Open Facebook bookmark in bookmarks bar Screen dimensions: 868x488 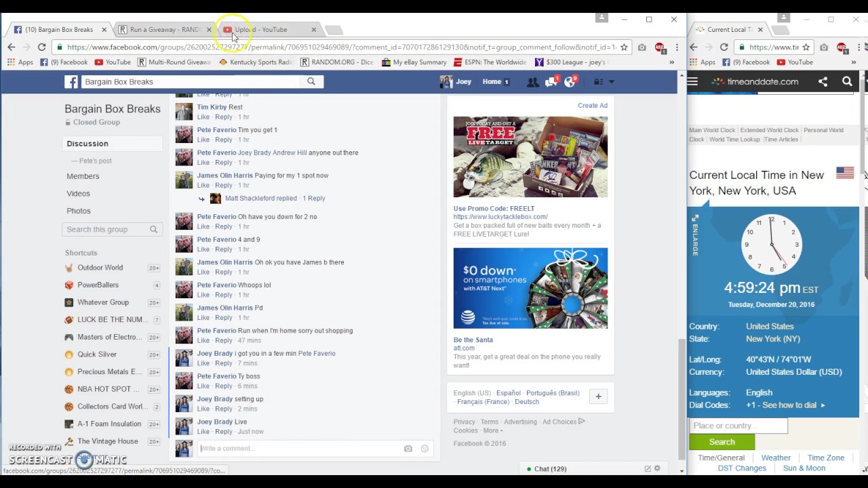64,62
